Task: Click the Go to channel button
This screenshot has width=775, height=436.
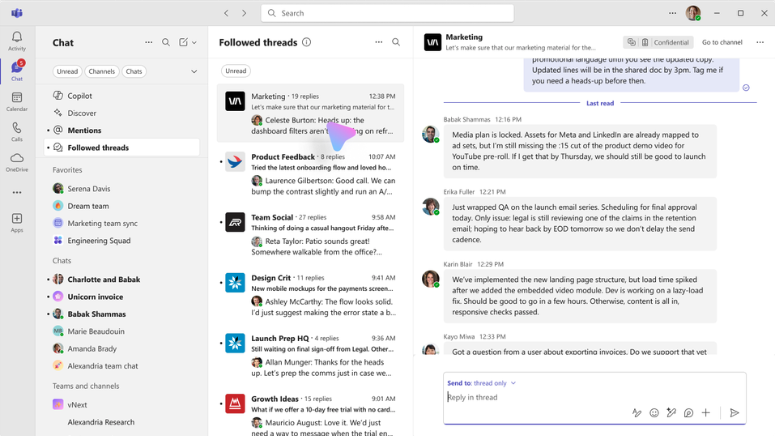Action: click(x=721, y=42)
